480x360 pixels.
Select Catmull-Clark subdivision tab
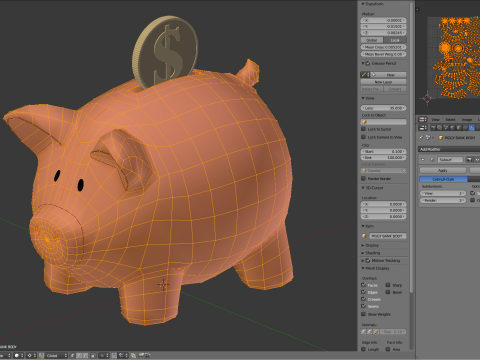point(443,179)
